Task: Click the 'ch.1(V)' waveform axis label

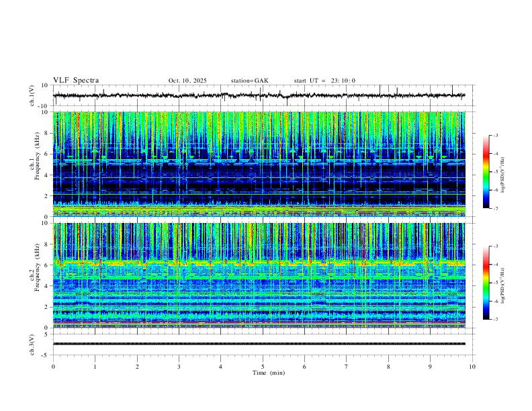Action: [32, 95]
